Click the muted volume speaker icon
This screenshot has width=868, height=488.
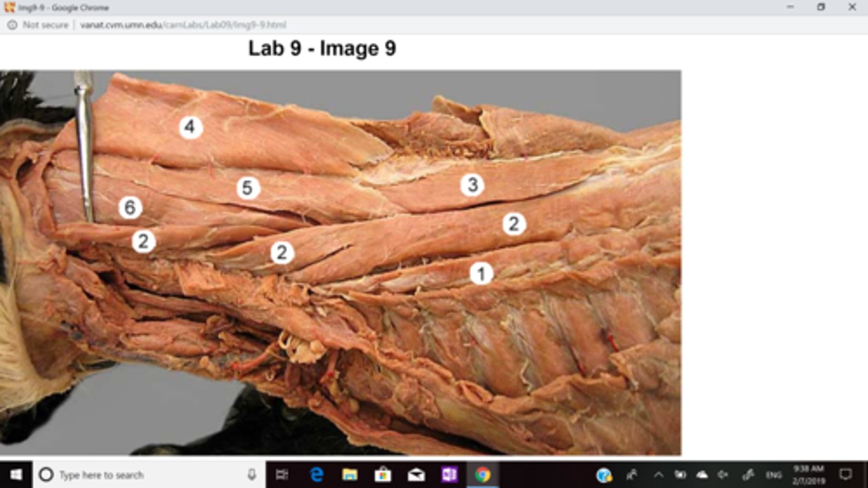point(724,475)
